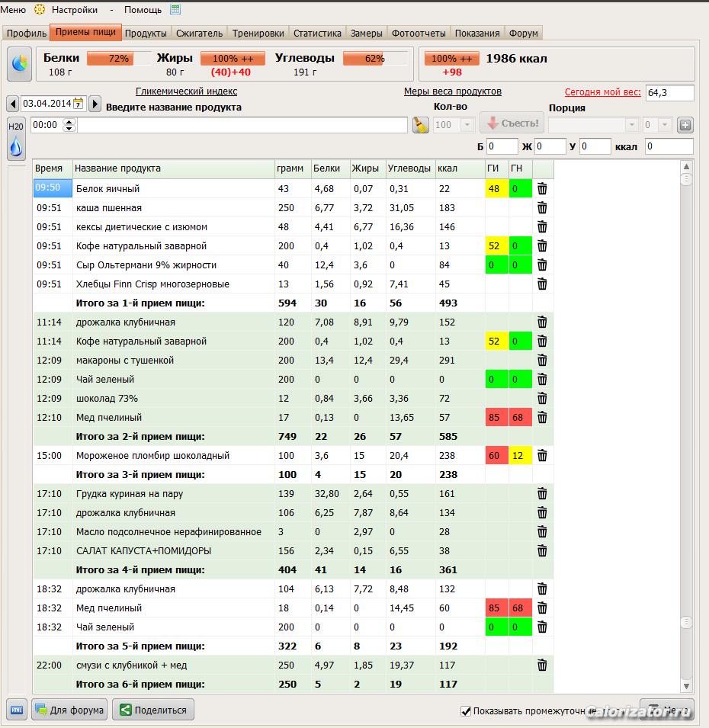Switch to the Замеры tab
The height and width of the screenshot is (728, 709).
[367, 33]
